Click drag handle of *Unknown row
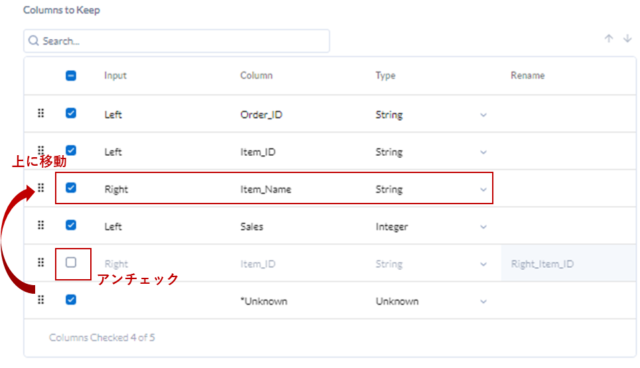Screen dimensions: 640x368 point(41,300)
